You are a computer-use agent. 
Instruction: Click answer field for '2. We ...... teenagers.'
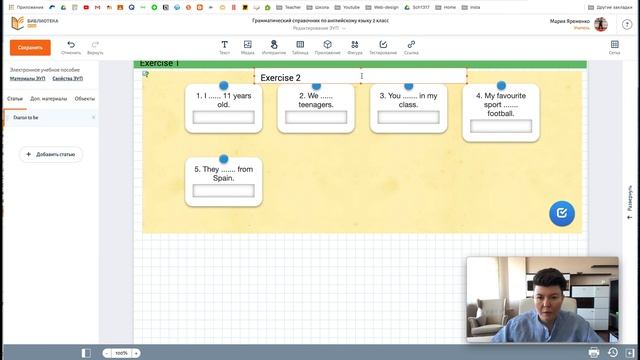pos(316,118)
